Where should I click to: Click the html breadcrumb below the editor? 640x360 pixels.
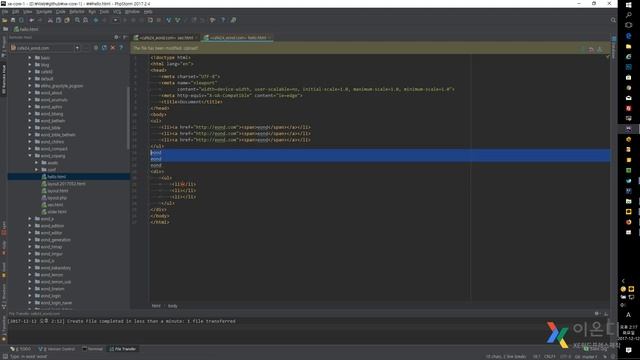click(x=156, y=306)
